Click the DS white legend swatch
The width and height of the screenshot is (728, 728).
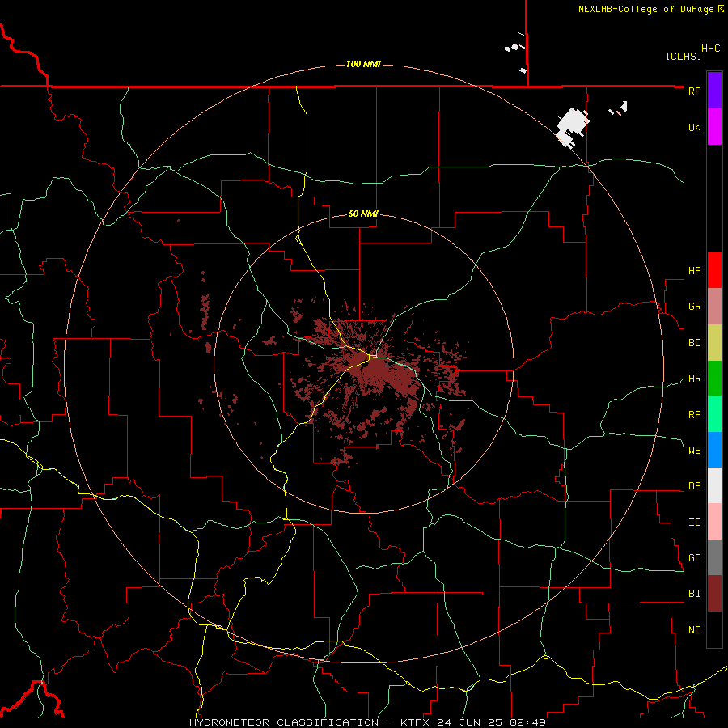[x=714, y=485]
